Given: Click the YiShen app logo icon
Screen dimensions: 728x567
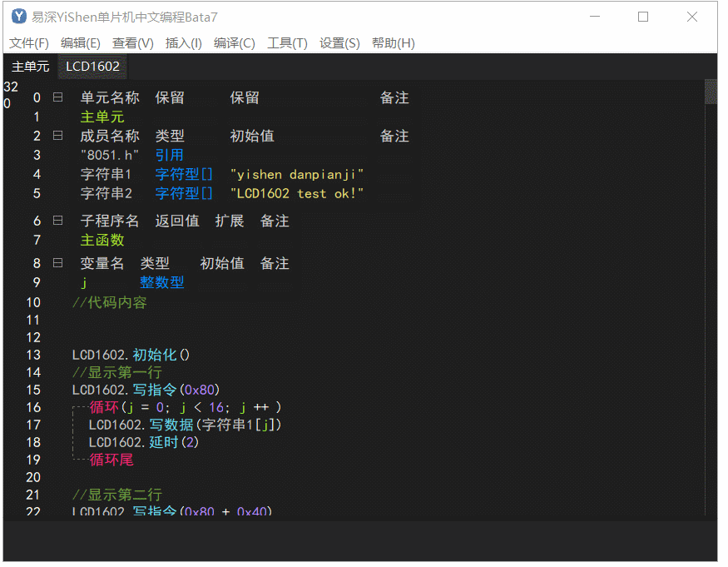Looking at the screenshot, I should (x=18, y=17).
